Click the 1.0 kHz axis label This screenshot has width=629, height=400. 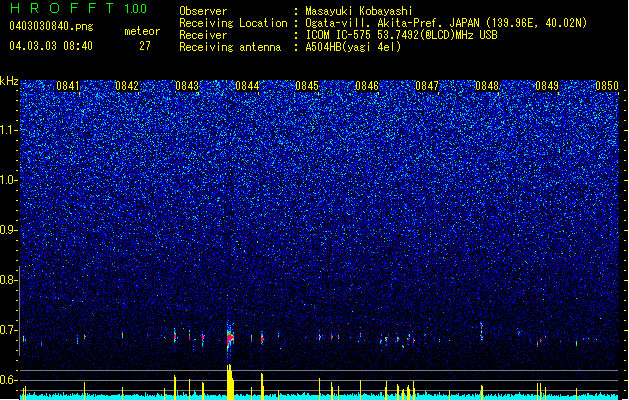(9, 180)
